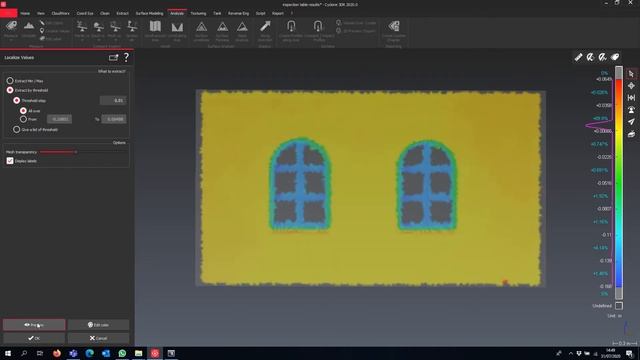Click the horizontal fit-width view icon
The width and height of the screenshot is (640, 360).
pos(631,98)
